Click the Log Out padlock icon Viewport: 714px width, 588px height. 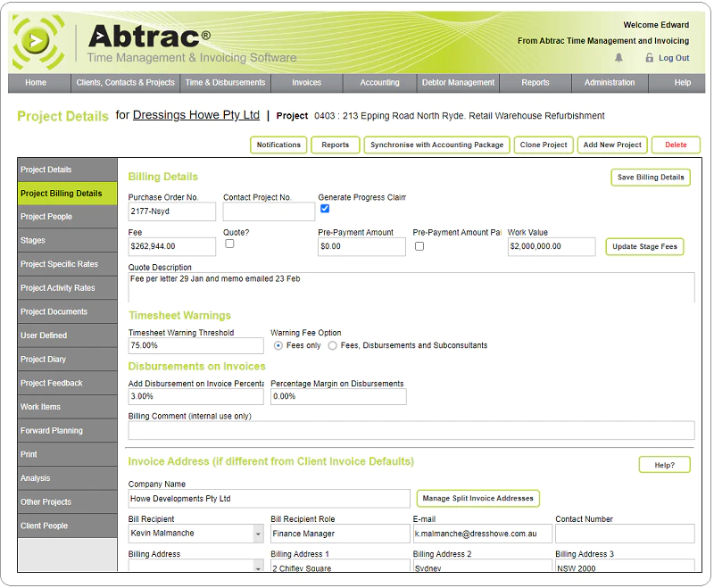tap(650, 57)
